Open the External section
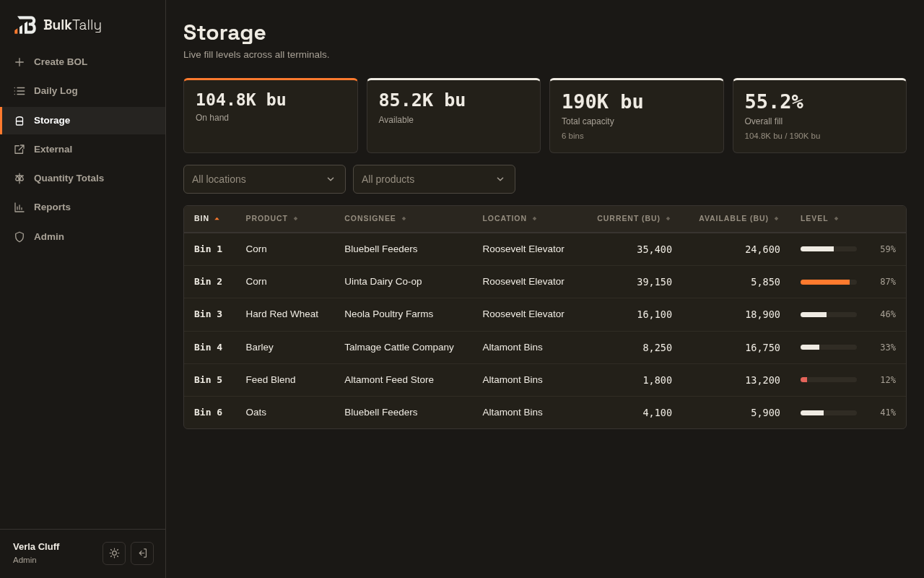Screen dimensions: 924x578 [82, 150]
